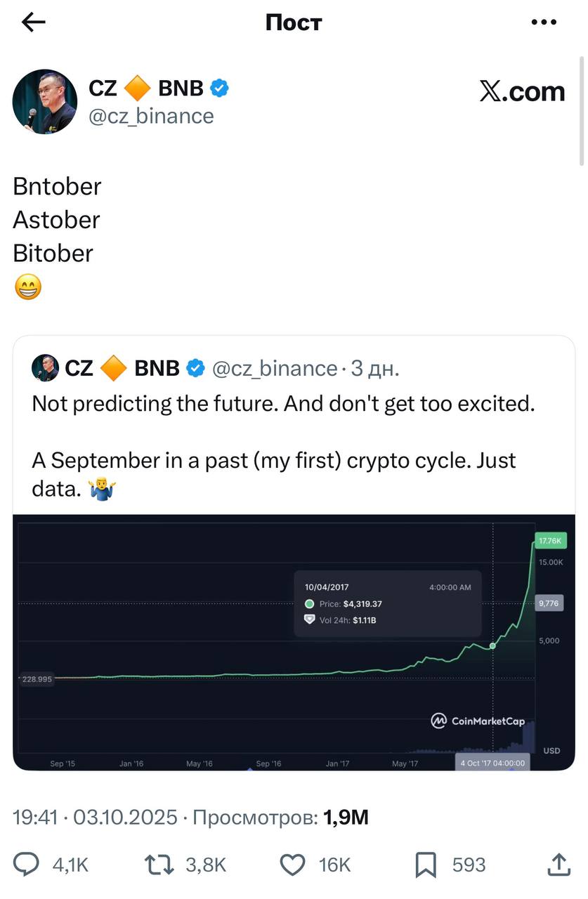Open the 1,9M views count
588x899 pixels.
pyautogui.click(x=345, y=818)
